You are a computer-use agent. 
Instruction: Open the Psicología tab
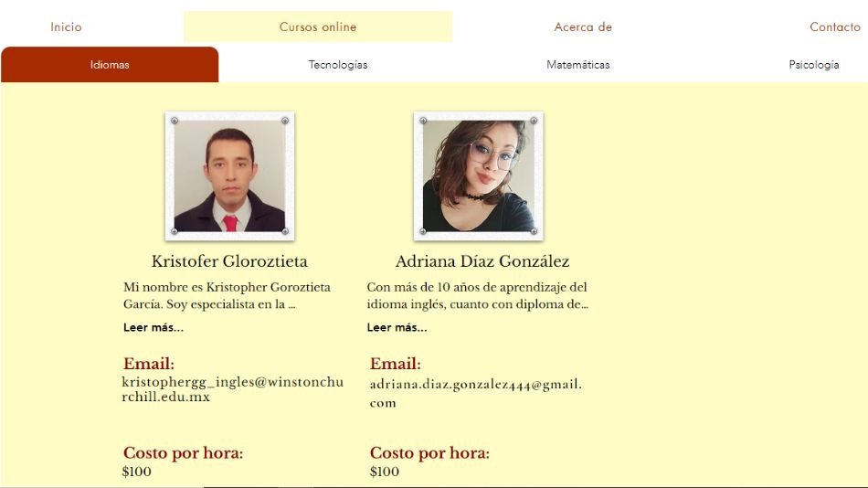pyautogui.click(x=814, y=65)
